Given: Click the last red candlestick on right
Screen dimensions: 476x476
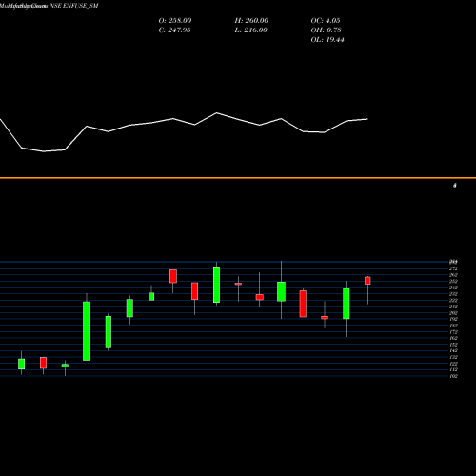Looking at the screenshot, I should (367, 281).
